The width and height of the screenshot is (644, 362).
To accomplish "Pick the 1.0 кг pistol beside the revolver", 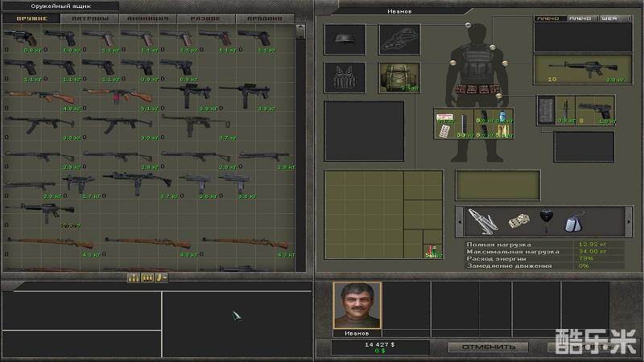I will pos(60,38).
